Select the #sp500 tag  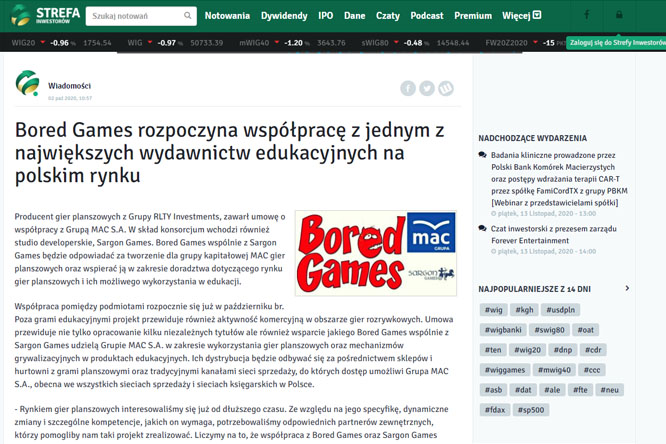pos(531,410)
